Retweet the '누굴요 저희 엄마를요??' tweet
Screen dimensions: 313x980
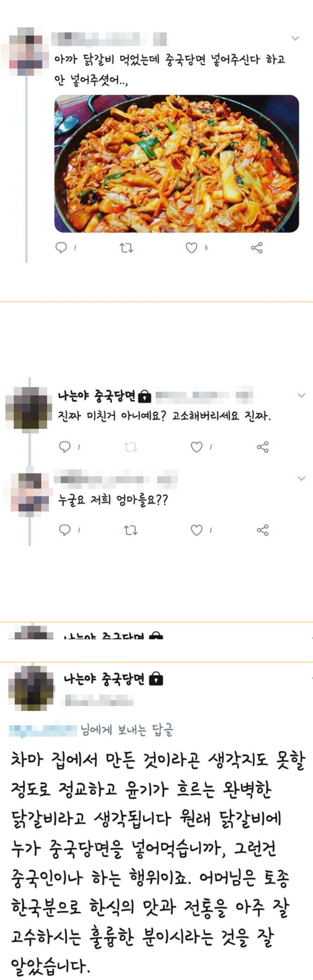(x=131, y=530)
